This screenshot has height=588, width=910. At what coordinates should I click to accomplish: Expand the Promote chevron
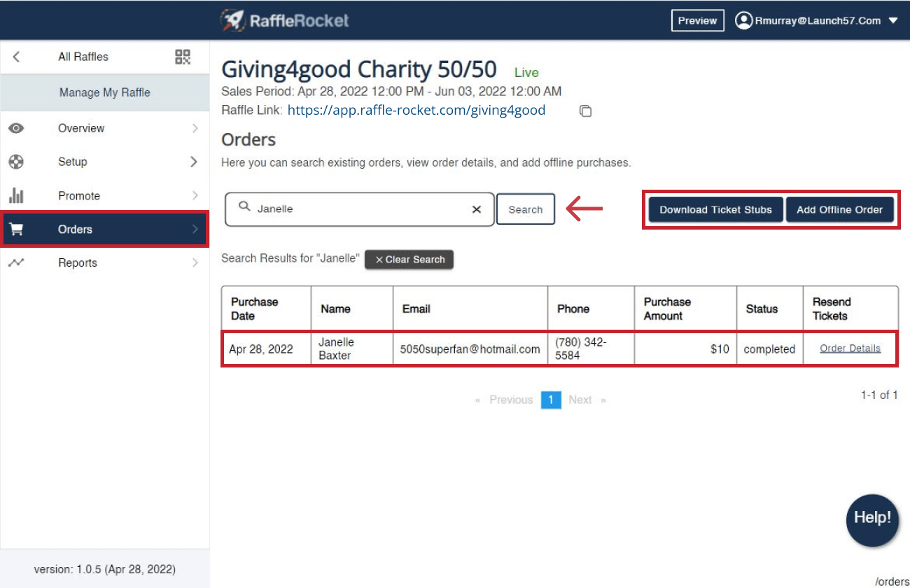(195, 195)
